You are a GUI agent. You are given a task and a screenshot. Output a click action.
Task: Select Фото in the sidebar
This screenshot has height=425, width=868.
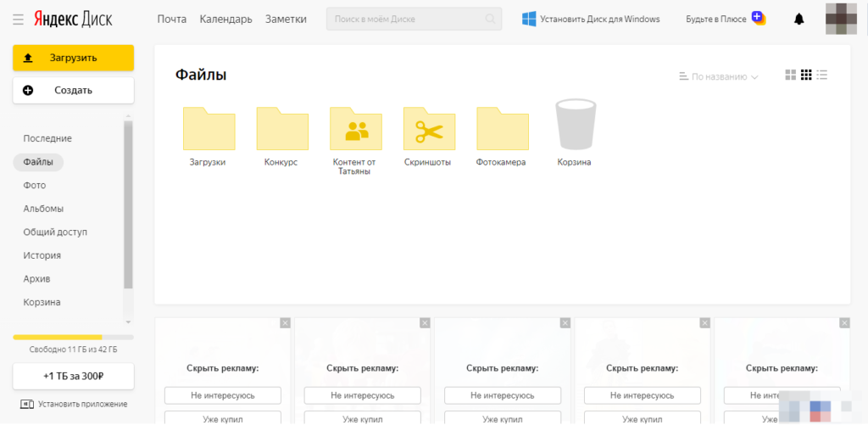35,185
